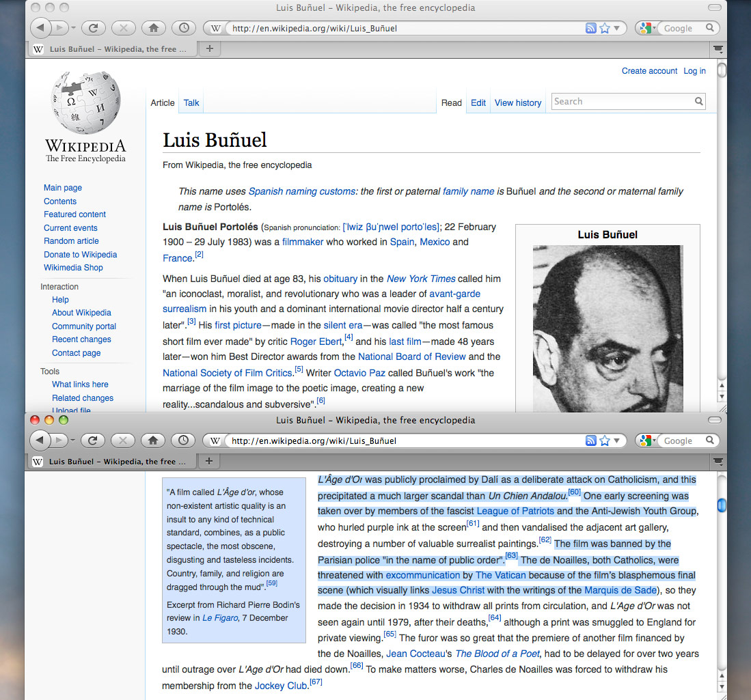Click the Wikipedia globe logo
This screenshot has width=751, height=700.
click(x=85, y=102)
